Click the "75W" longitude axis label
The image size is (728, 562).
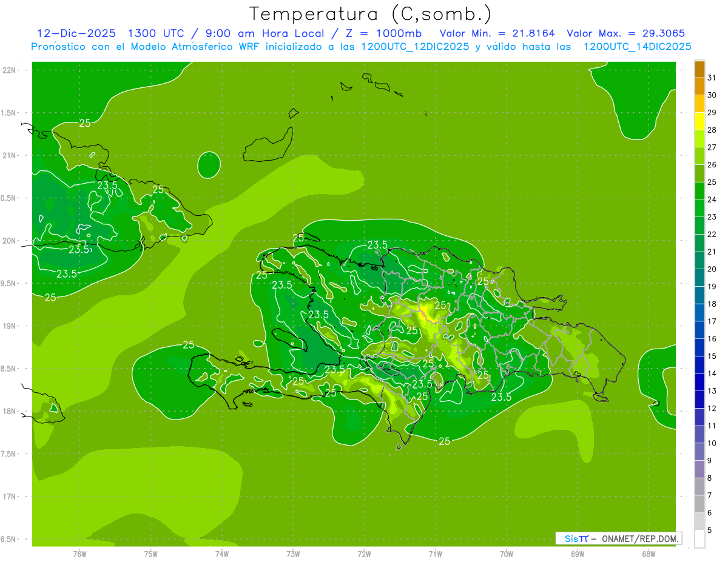coord(151,554)
